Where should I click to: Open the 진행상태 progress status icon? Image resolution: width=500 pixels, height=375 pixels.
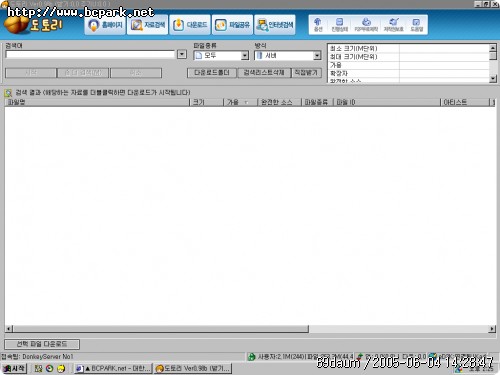click(339, 25)
